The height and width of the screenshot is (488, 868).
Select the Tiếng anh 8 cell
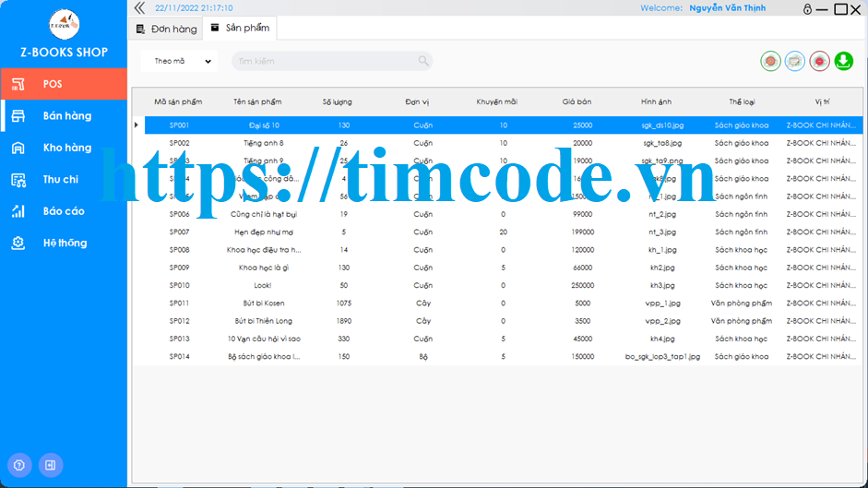(264, 143)
